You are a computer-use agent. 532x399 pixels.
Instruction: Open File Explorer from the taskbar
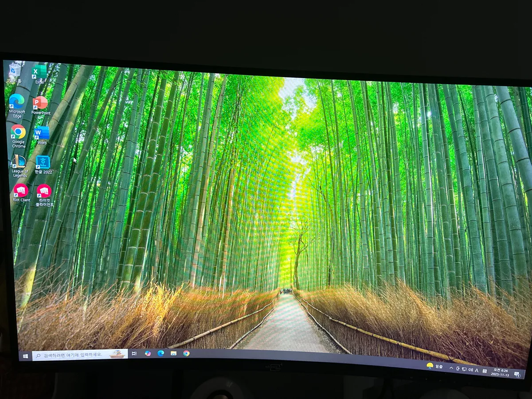click(x=174, y=353)
